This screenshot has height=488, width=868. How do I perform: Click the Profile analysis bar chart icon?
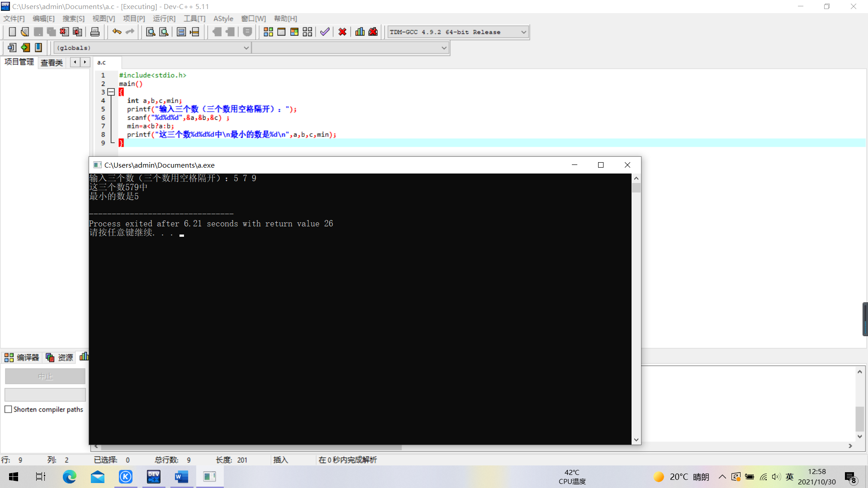click(x=360, y=32)
